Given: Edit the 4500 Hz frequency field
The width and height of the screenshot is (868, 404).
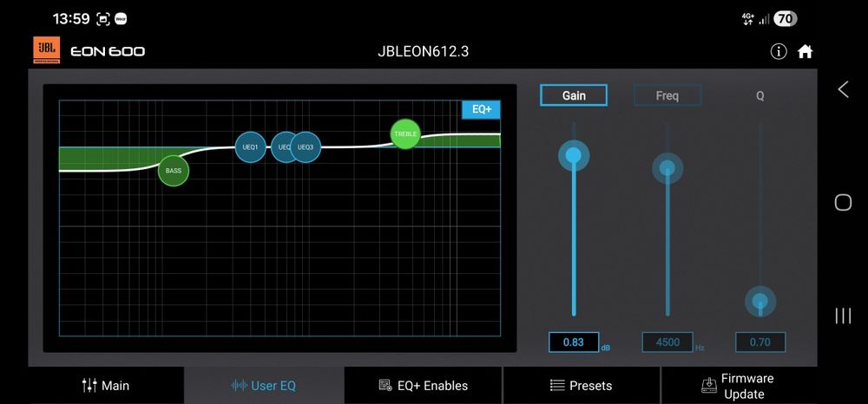Looking at the screenshot, I should click(667, 342).
